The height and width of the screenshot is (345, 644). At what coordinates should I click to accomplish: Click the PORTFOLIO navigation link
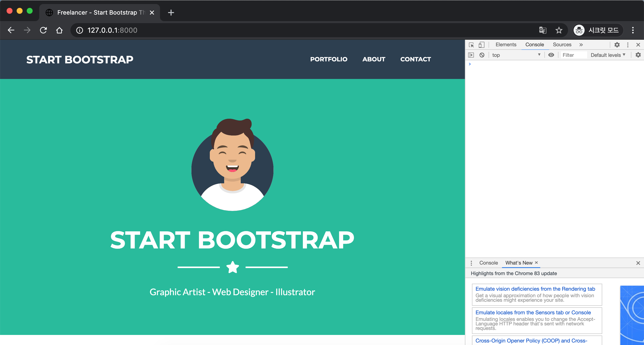click(x=329, y=59)
